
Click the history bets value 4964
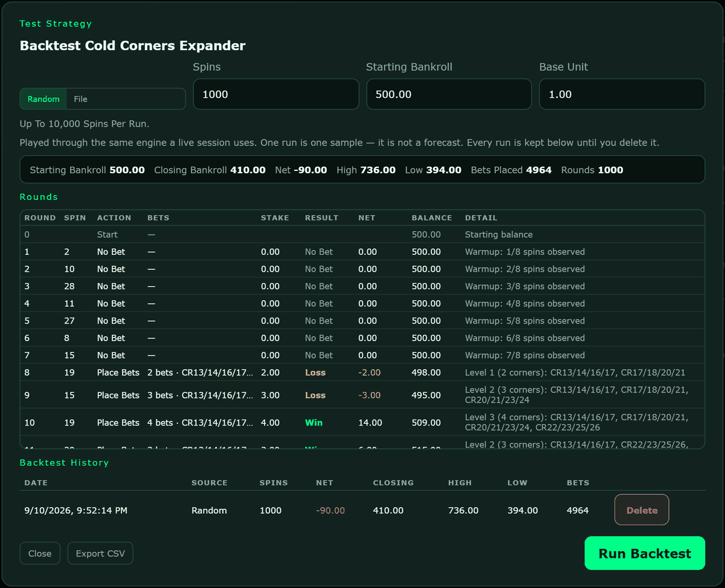[578, 511]
